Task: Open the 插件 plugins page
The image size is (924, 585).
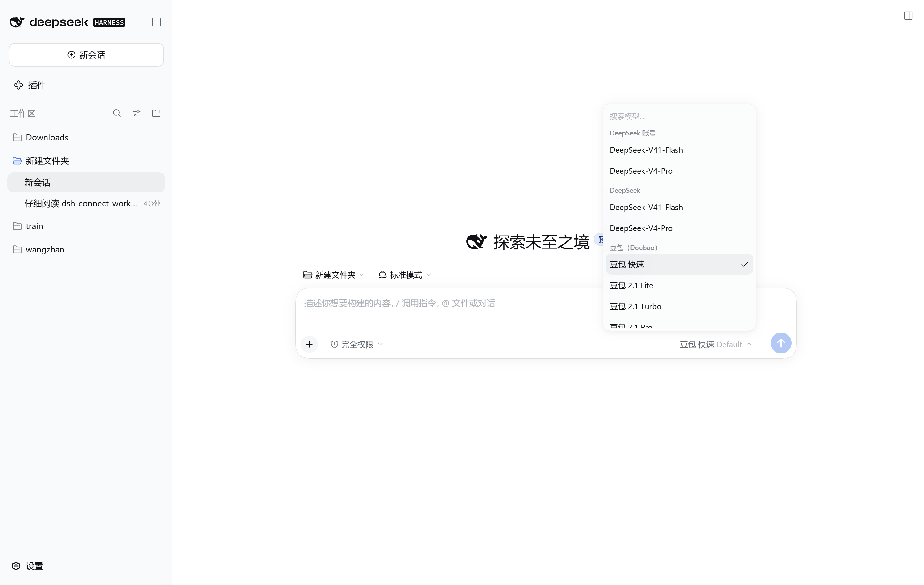Action: [x=30, y=85]
